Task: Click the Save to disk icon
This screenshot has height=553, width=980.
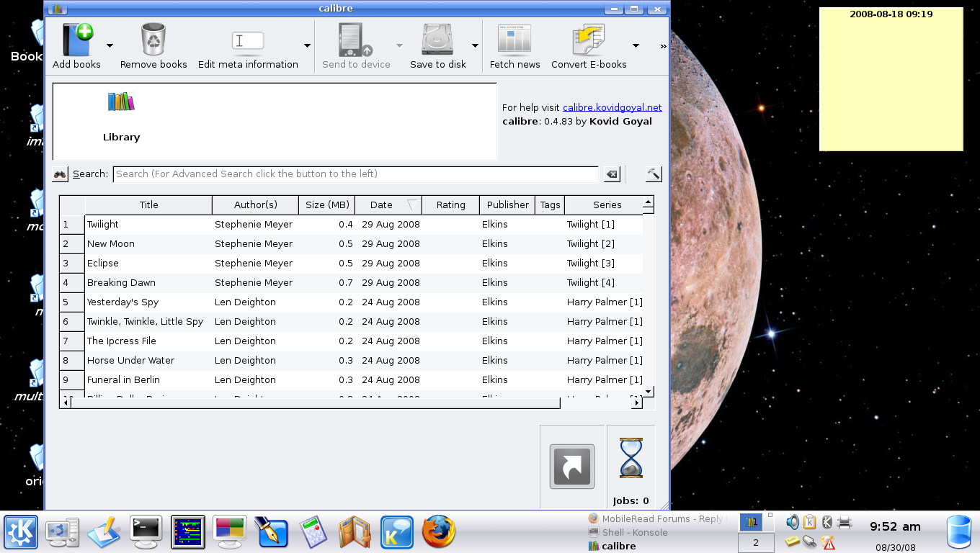Action: pyautogui.click(x=437, y=40)
